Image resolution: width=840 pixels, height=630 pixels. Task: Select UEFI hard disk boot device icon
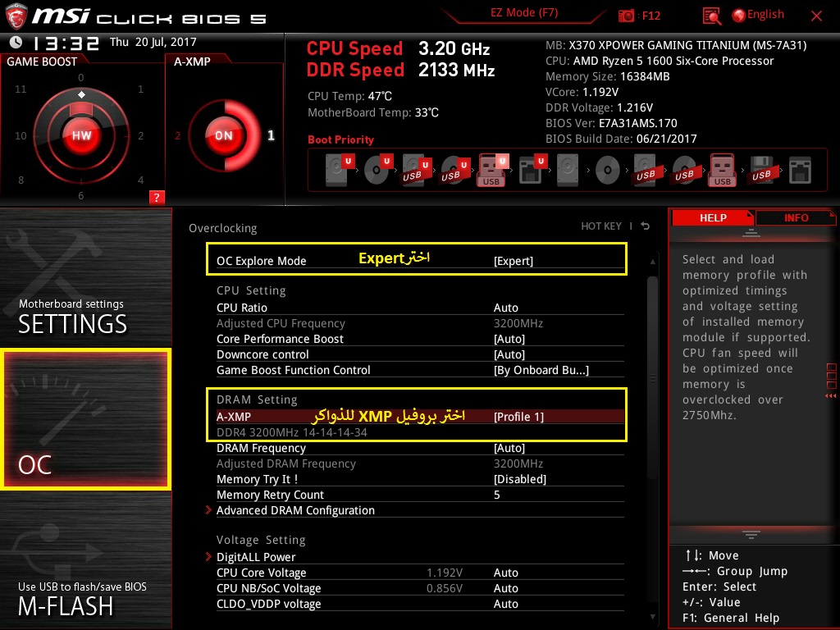point(340,169)
